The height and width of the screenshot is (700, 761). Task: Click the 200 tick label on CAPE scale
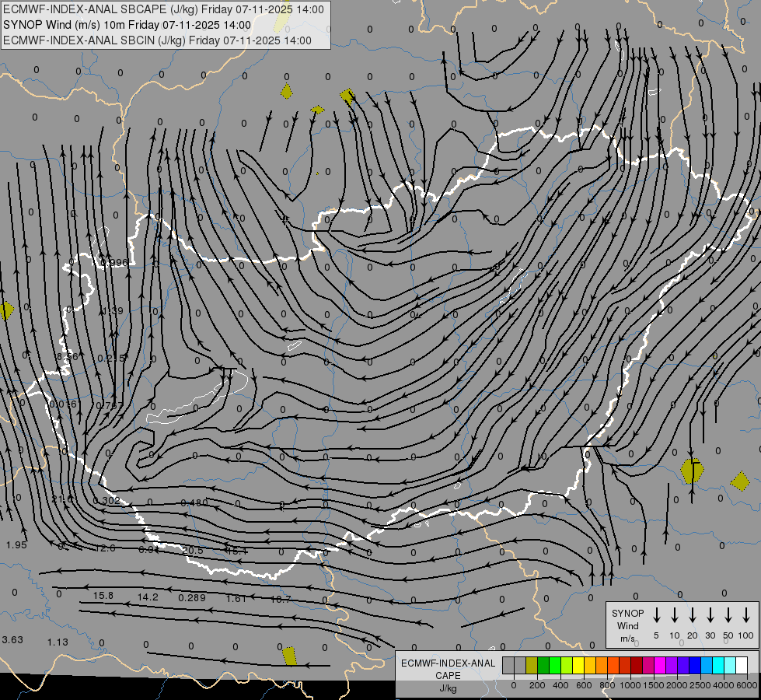pyautogui.click(x=537, y=685)
